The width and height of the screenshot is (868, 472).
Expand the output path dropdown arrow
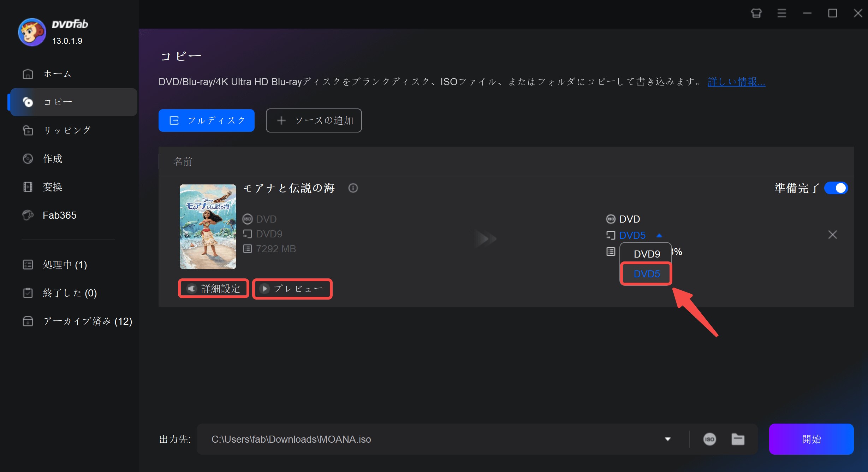tap(667, 439)
